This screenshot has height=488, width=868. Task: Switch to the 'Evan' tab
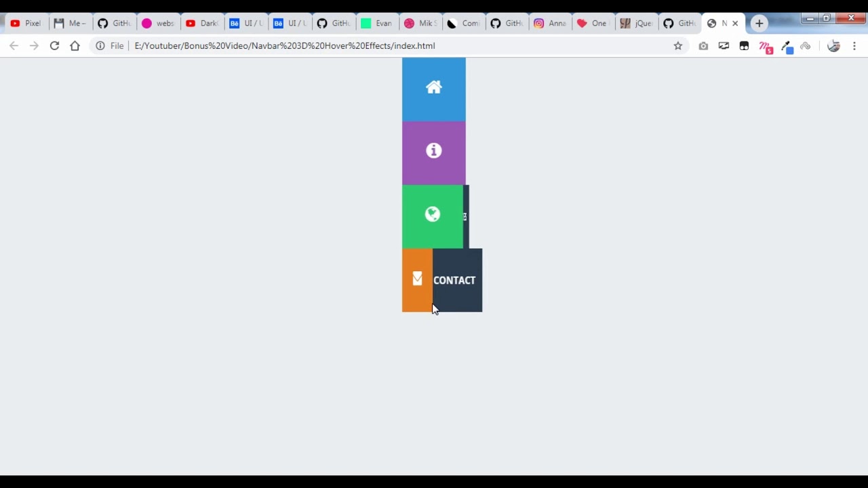point(376,23)
